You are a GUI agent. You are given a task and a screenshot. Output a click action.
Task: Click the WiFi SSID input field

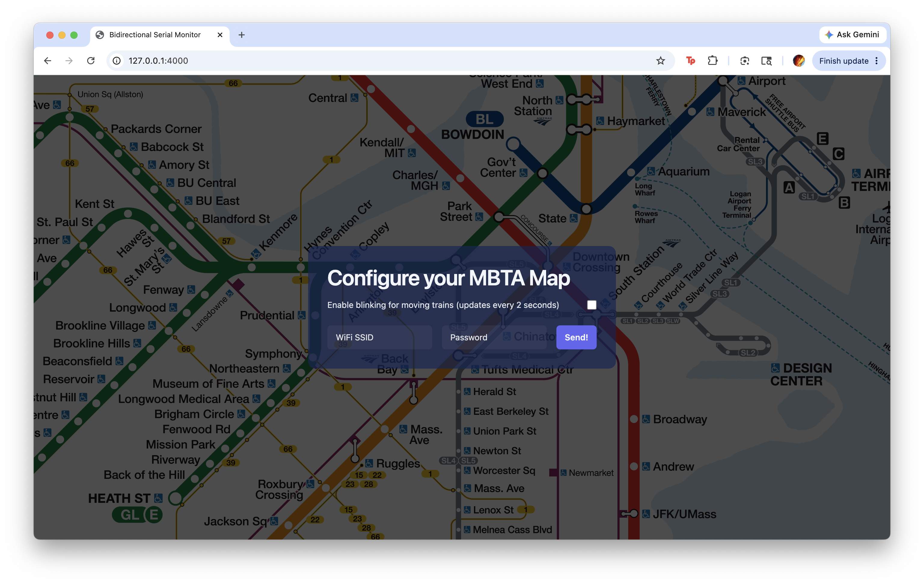click(380, 337)
